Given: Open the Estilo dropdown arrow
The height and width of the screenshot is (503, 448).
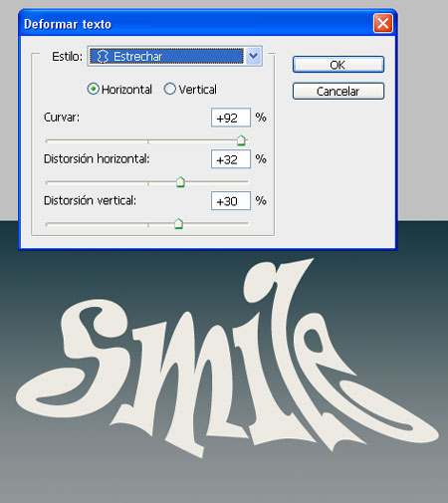Looking at the screenshot, I should 254,56.
